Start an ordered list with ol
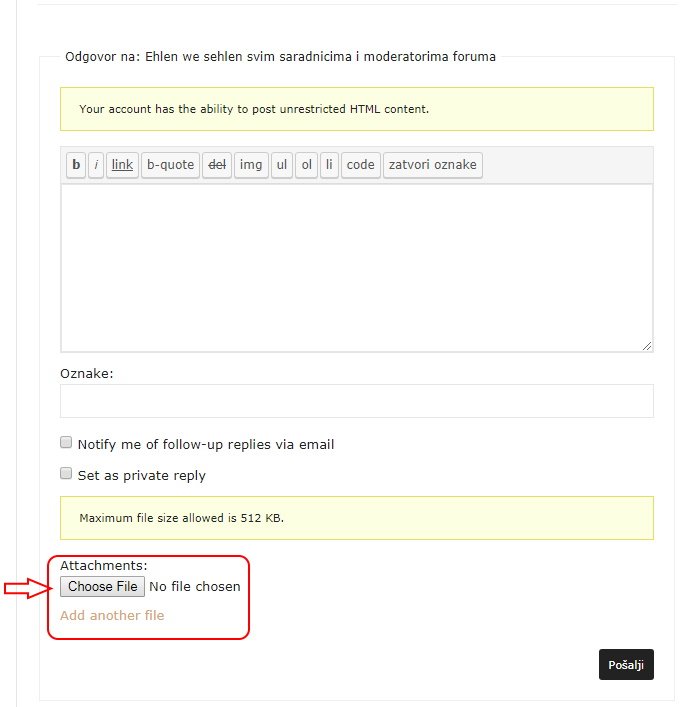 [x=306, y=165]
